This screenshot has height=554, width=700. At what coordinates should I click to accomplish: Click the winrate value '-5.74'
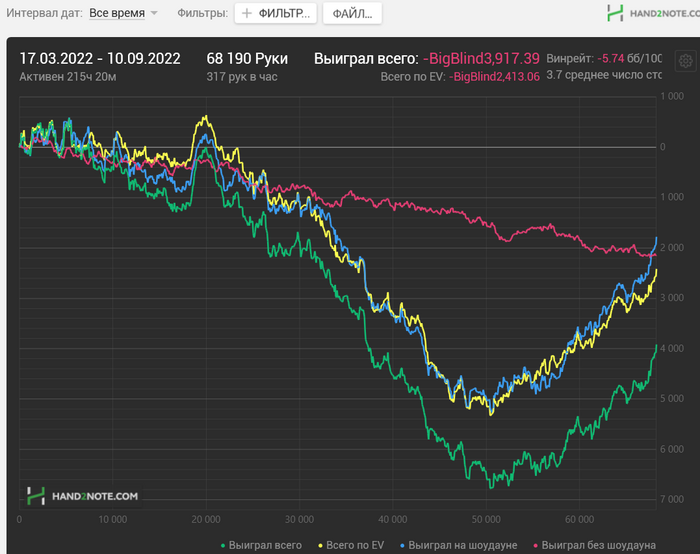610,58
